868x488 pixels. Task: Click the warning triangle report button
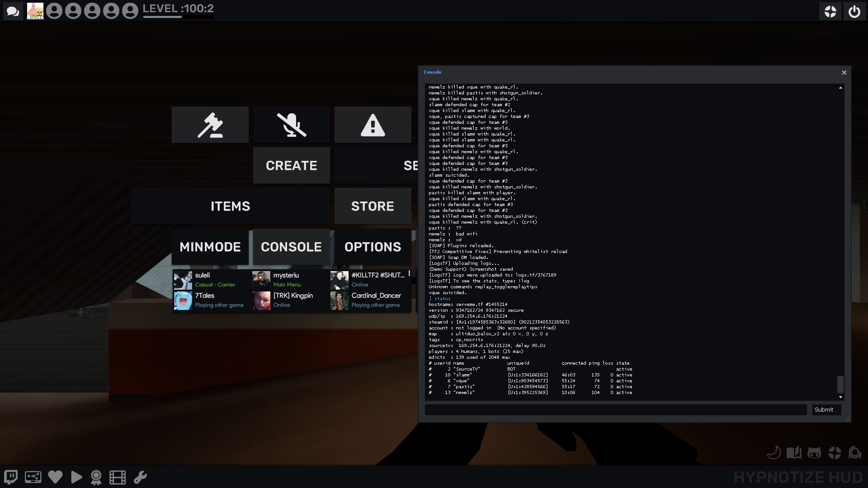click(x=373, y=125)
